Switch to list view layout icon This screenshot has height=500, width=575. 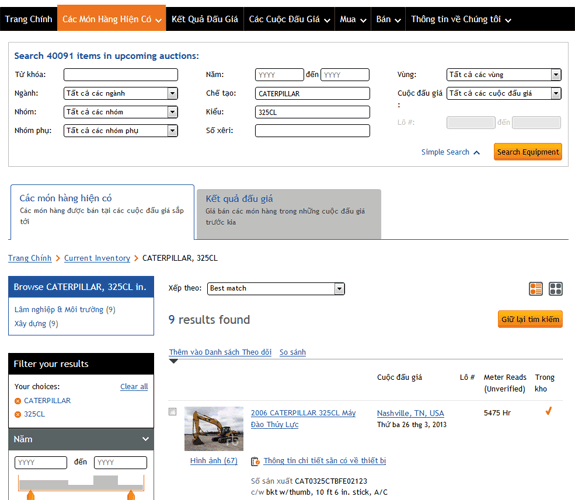536,289
